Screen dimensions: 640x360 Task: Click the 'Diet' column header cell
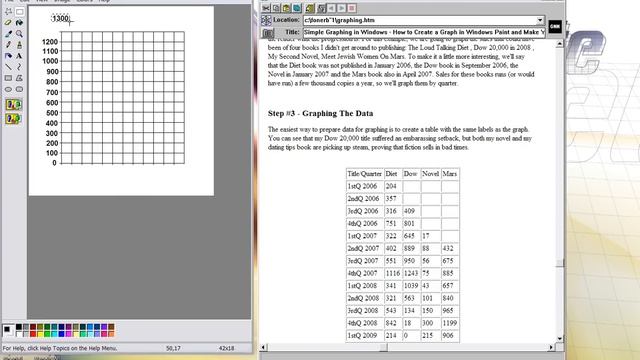pyautogui.click(x=392, y=174)
